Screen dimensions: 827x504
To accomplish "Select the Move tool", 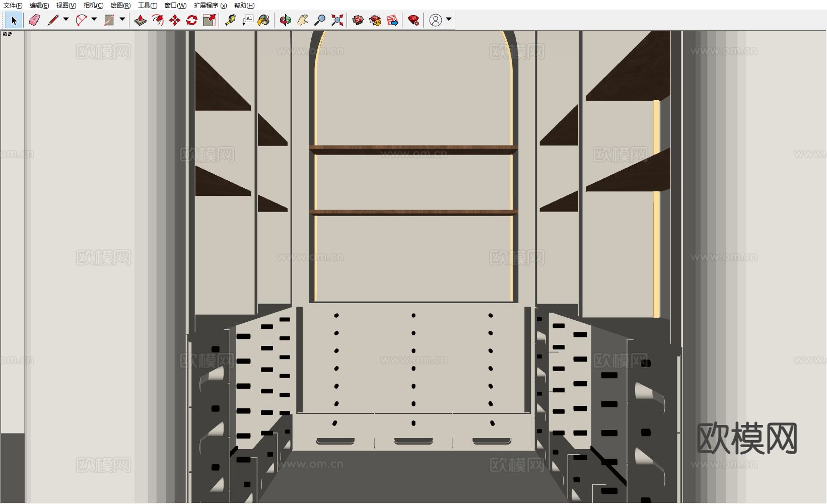I will 175,20.
